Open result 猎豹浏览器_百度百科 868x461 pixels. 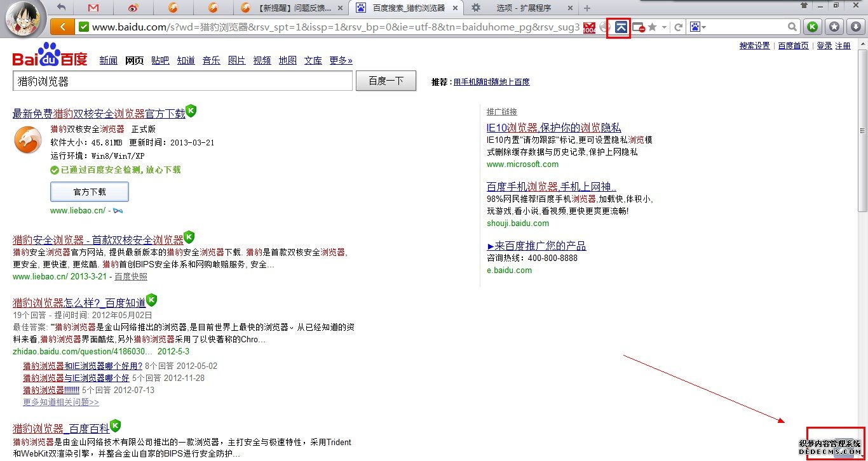[x=61, y=429]
